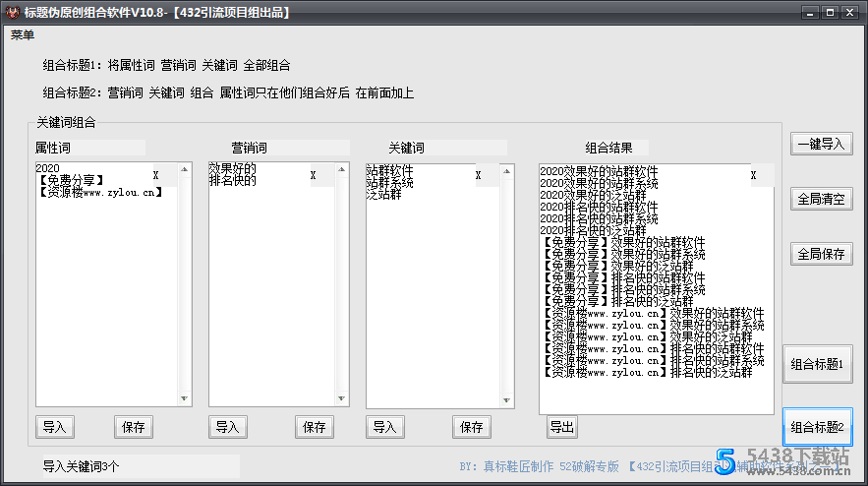
Task: Click 导入 under the 属性词 list
Action: pos(55,427)
